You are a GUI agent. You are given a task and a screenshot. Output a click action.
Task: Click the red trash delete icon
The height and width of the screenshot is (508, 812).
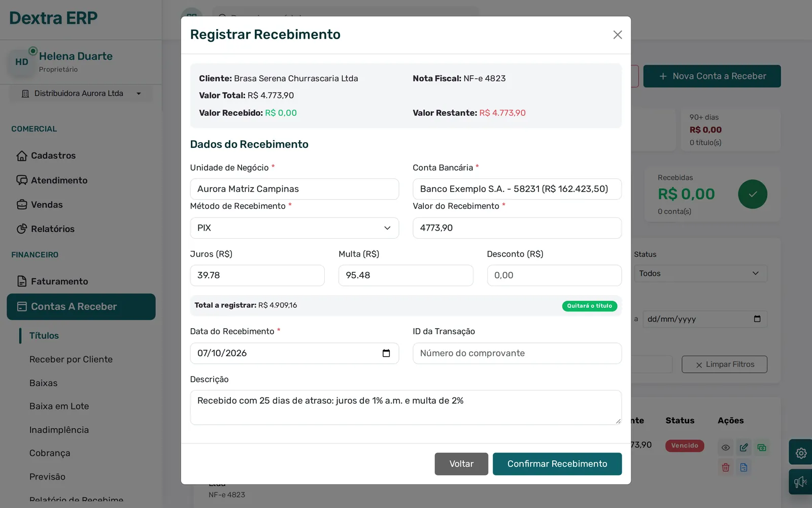click(726, 467)
